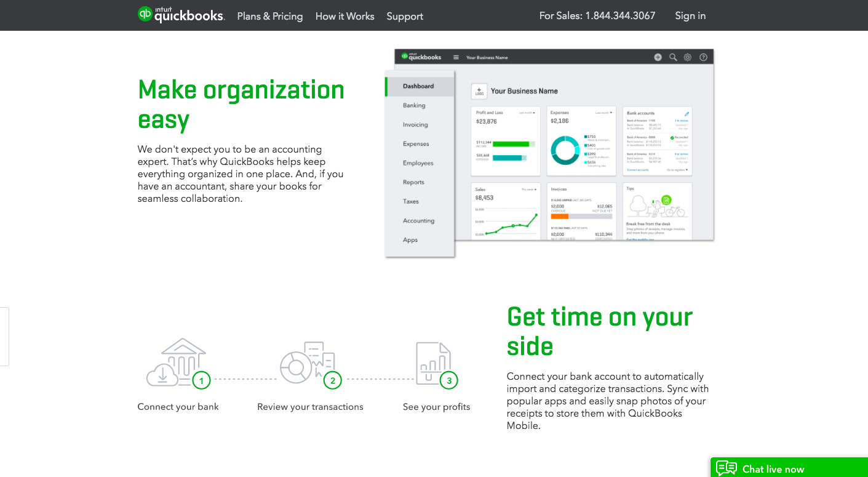Select Employees in the preview sidebar
The width and height of the screenshot is (868, 477).
[418, 163]
